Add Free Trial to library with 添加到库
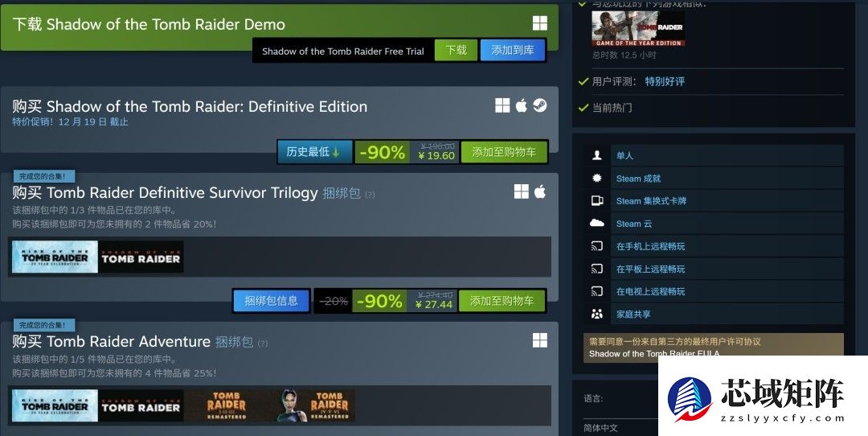Image resolution: width=868 pixels, height=436 pixels. [513, 51]
